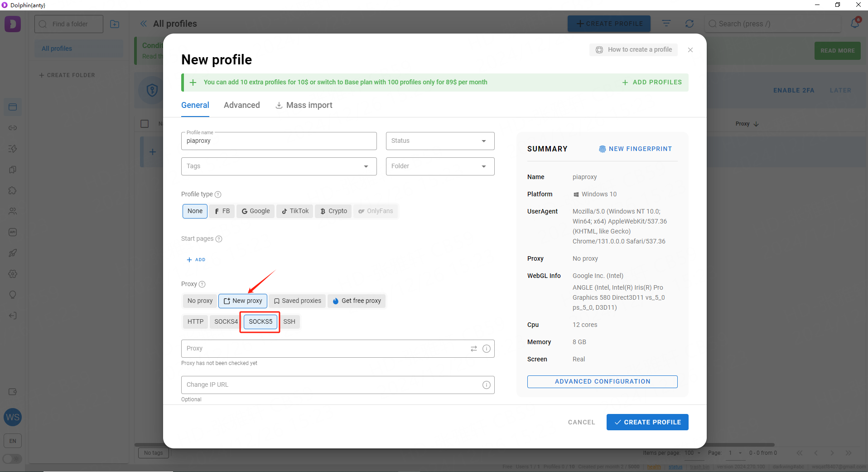The width and height of the screenshot is (868, 472).
Task: Open the Tags dropdown
Action: [x=279, y=166]
